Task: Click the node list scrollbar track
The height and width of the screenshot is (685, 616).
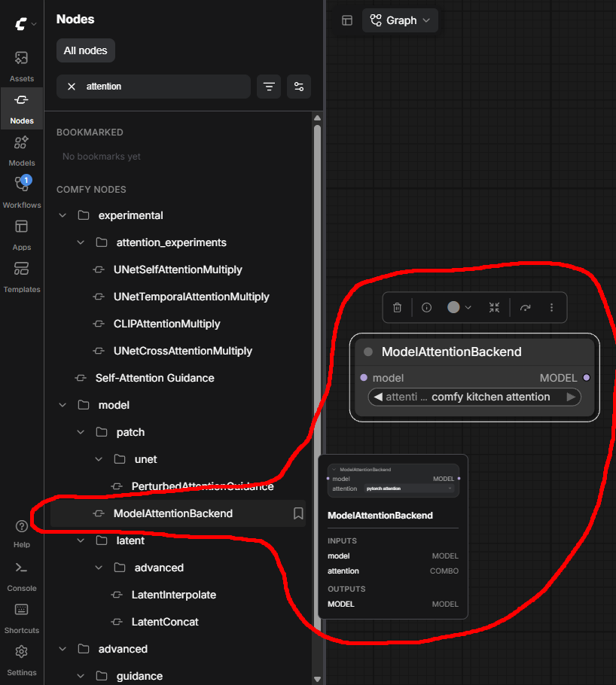Action: click(x=317, y=397)
